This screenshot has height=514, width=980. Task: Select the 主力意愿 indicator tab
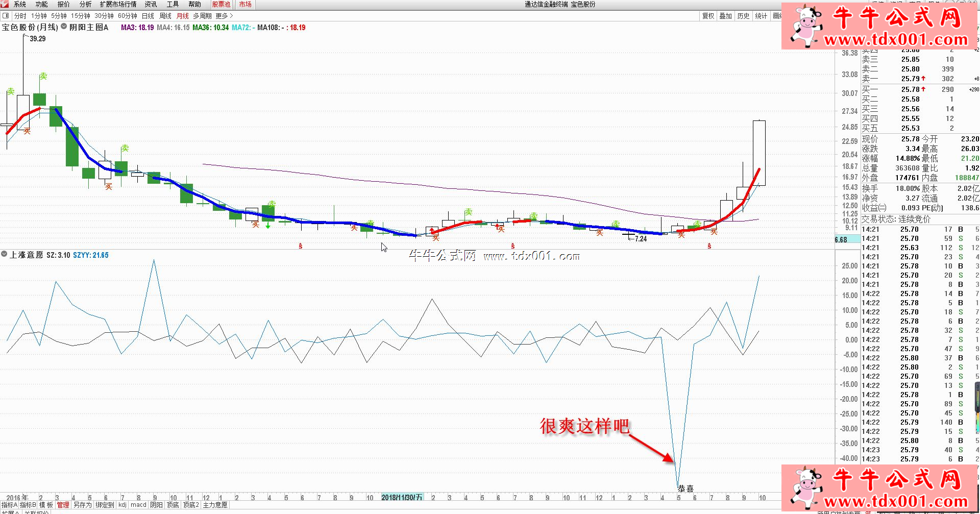click(x=215, y=505)
